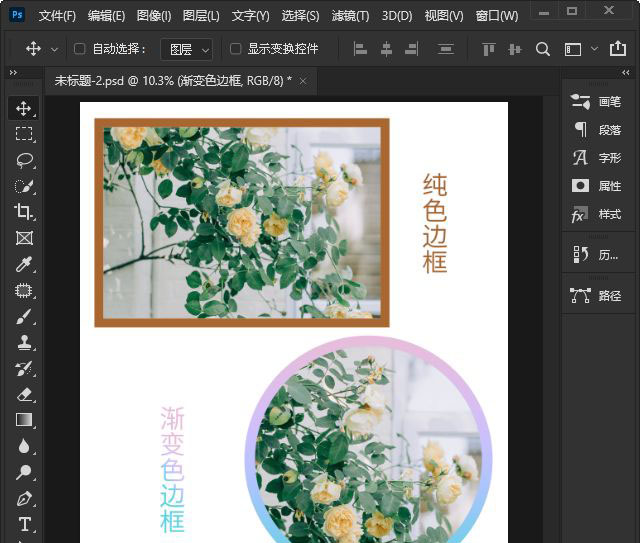Select the Blur tool
This screenshot has width=640, height=543.
pyautogui.click(x=24, y=446)
